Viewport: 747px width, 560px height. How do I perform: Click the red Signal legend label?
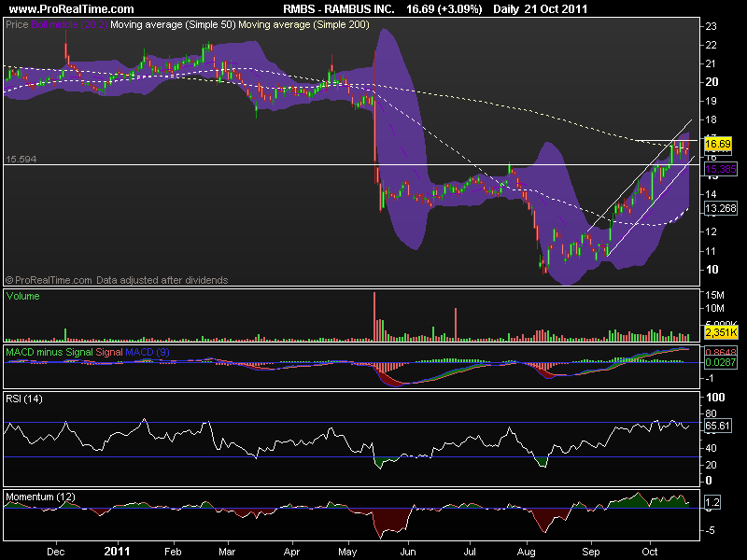pyautogui.click(x=109, y=352)
